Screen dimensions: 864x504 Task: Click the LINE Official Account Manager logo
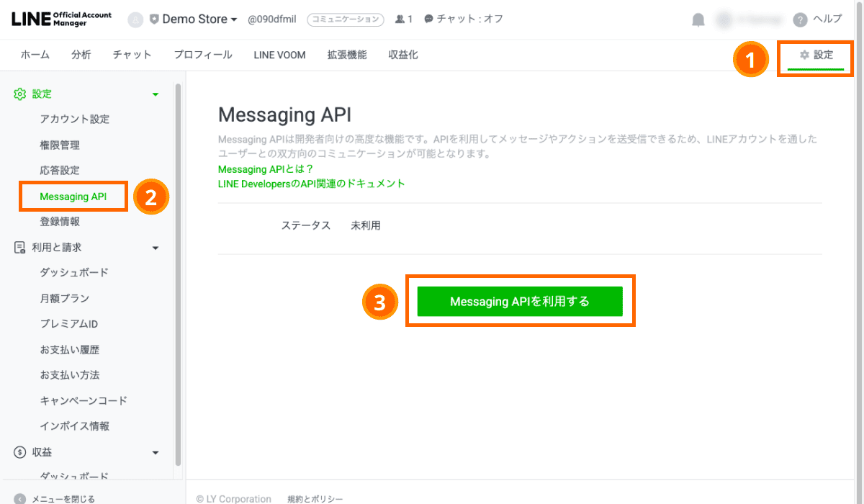61,19
